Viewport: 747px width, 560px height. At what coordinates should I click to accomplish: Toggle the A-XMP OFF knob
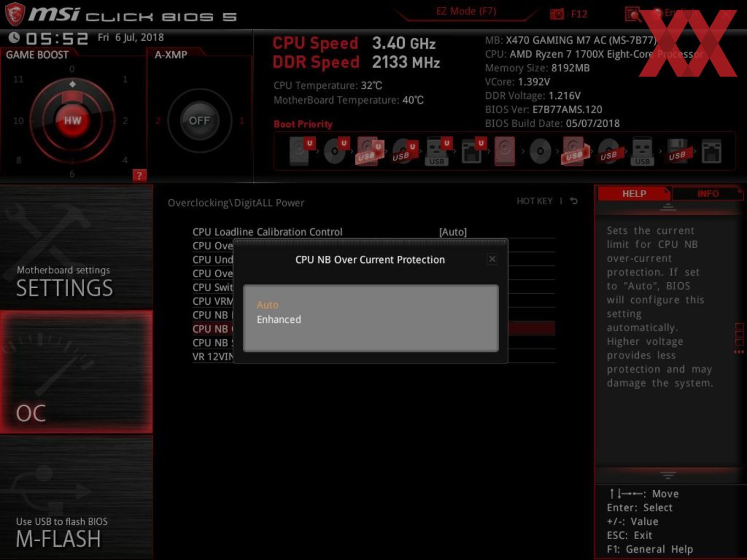(x=199, y=120)
